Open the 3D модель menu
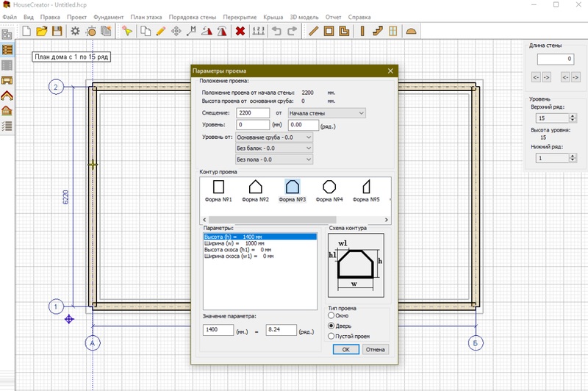 (x=304, y=17)
